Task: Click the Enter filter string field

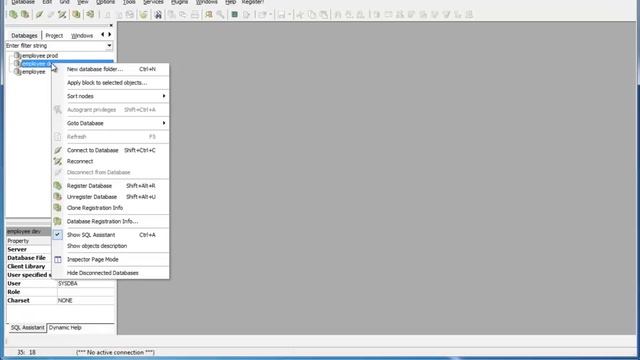Action: point(56,46)
